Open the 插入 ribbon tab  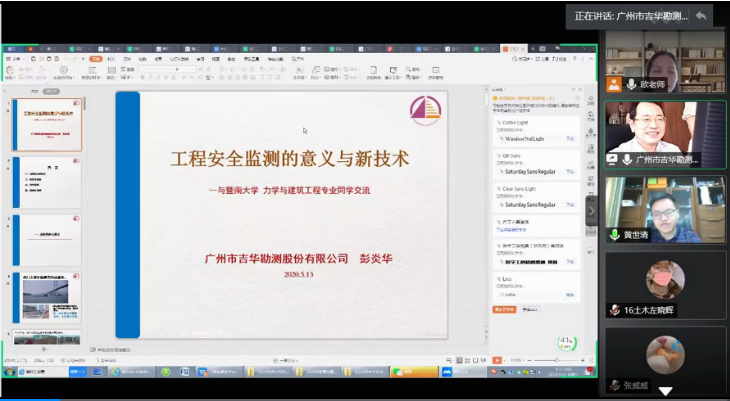(111, 59)
